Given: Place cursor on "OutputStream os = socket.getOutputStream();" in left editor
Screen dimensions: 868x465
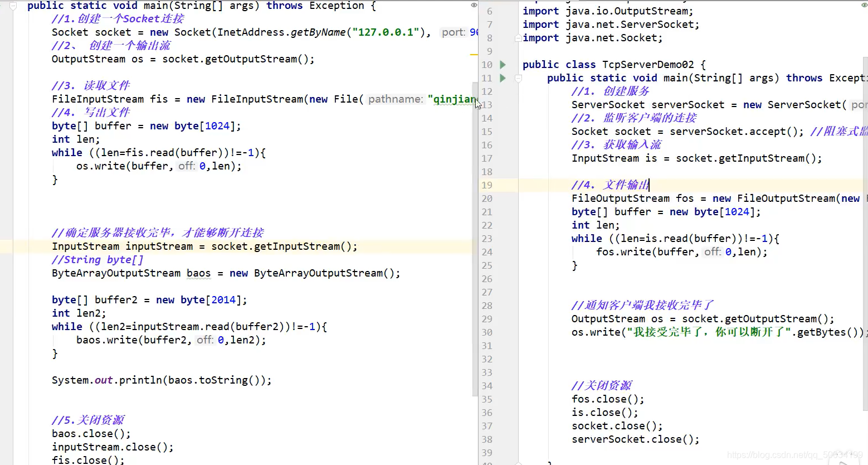Looking at the screenshot, I should (183, 59).
